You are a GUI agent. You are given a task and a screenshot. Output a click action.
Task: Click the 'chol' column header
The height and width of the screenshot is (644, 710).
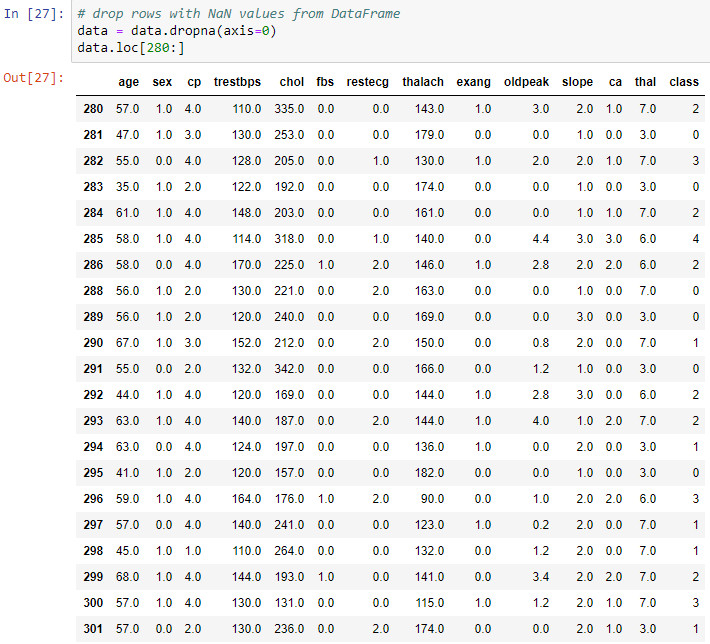click(292, 82)
